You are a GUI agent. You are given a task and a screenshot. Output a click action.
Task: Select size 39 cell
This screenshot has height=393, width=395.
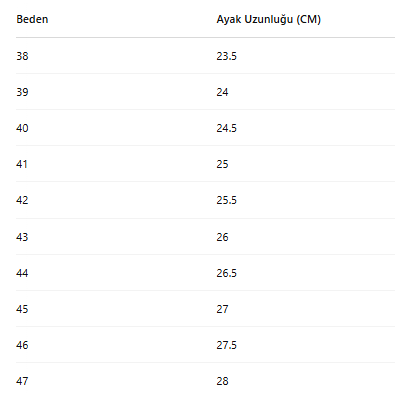(22, 92)
